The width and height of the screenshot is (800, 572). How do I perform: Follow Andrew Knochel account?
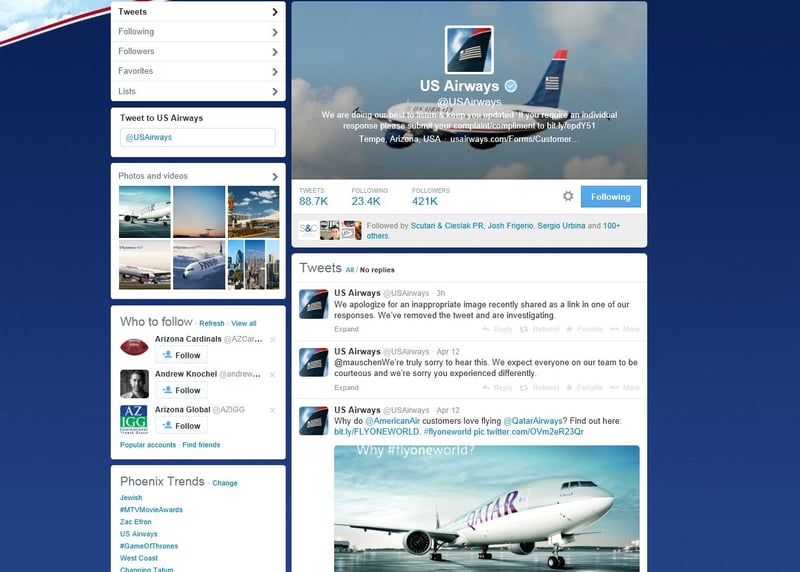pos(181,390)
